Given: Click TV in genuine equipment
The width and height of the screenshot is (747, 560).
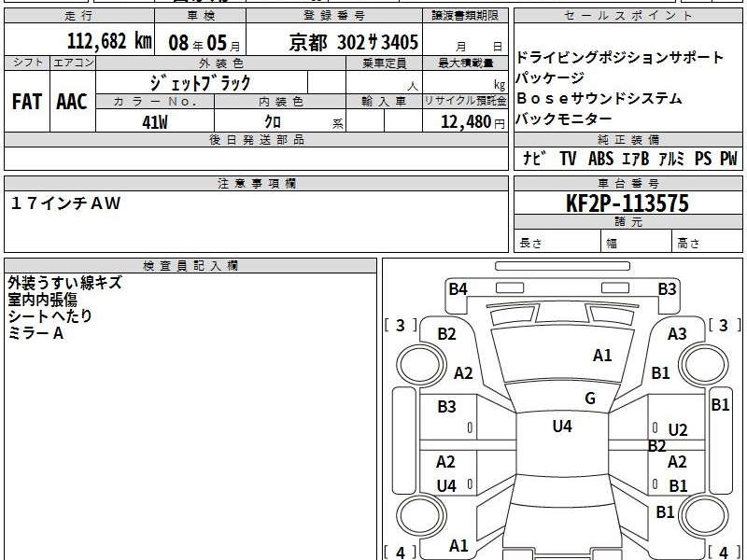Looking at the screenshot, I should click(x=568, y=158).
